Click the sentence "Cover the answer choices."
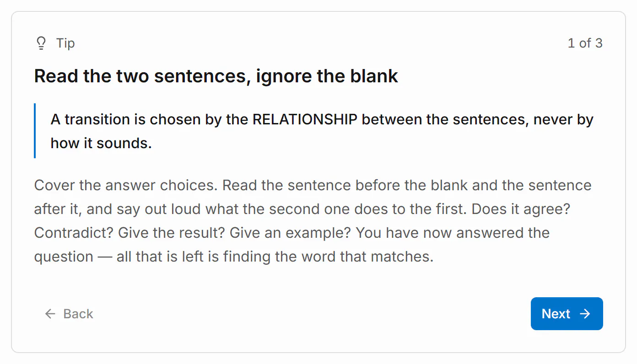 pos(126,185)
